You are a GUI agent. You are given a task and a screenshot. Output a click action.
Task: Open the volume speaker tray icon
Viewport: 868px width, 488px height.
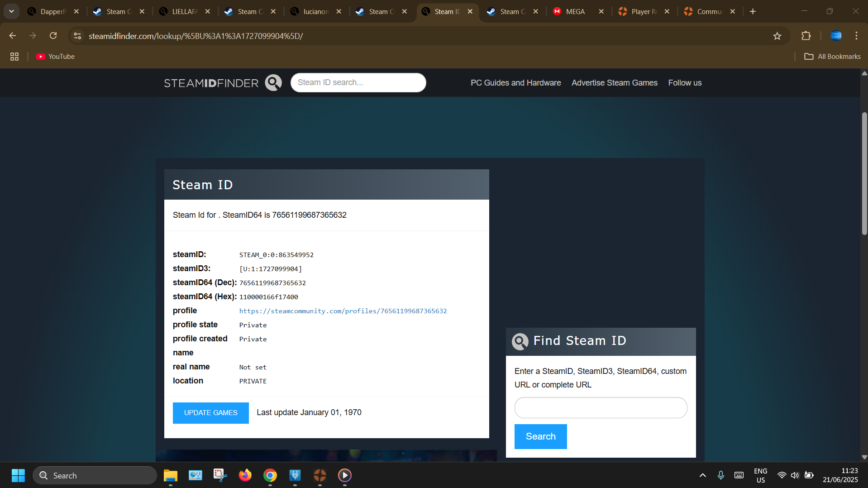point(795,475)
